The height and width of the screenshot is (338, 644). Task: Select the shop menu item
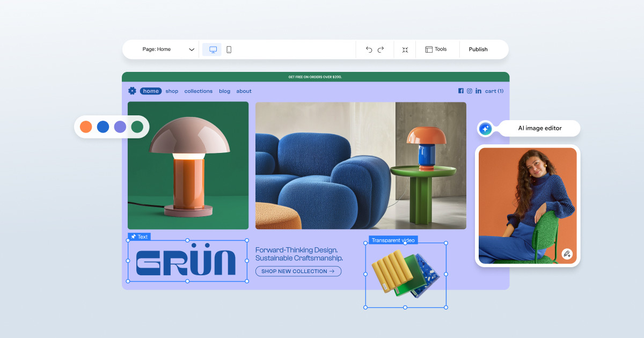pyautogui.click(x=172, y=91)
